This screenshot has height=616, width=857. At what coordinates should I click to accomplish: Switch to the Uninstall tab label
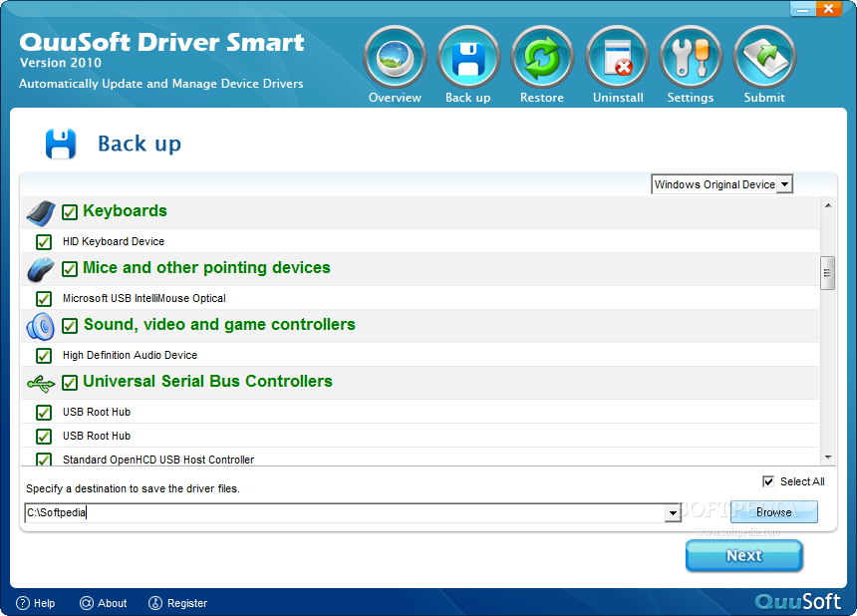[x=618, y=98]
